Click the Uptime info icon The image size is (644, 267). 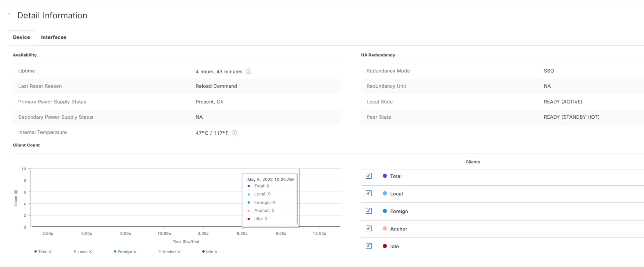pos(248,71)
